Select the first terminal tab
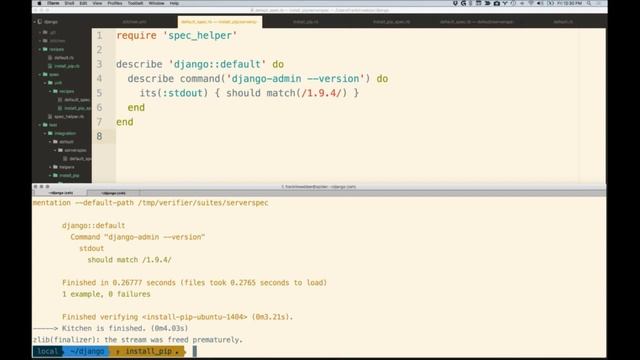 60,193
